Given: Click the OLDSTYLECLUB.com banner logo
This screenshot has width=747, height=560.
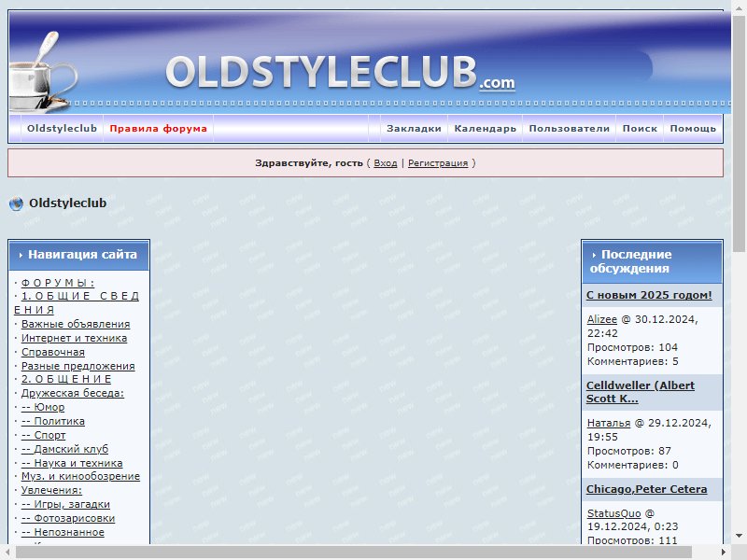Looking at the screenshot, I should click(x=340, y=72).
